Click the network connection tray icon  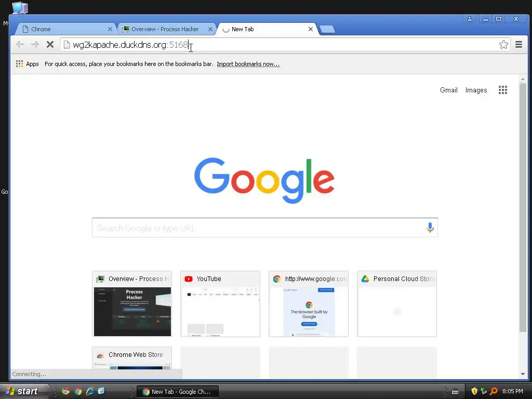click(484, 391)
